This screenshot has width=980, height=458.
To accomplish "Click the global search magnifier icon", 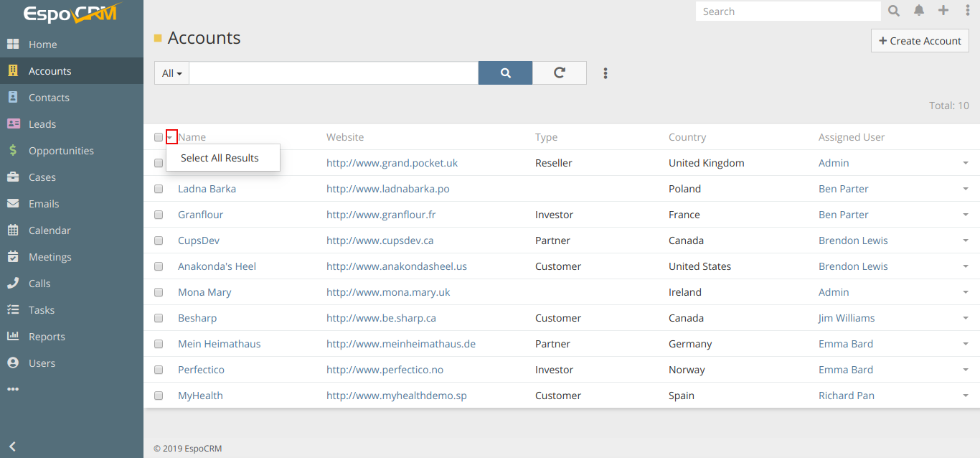I will [894, 11].
